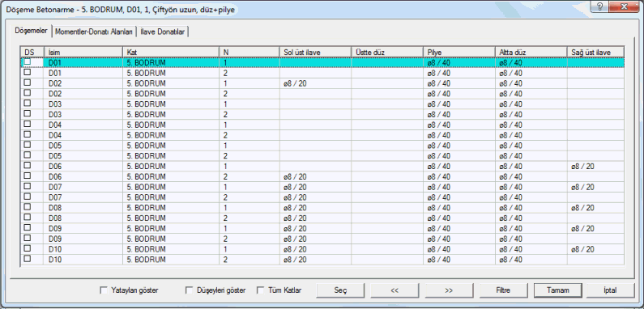Image resolution: width=644 pixels, height=309 pixels.
Task: Select Sağ üst ilave ø8 / 20 of D10 row 1
Action: pyautogui.click(x=595, y=249)
